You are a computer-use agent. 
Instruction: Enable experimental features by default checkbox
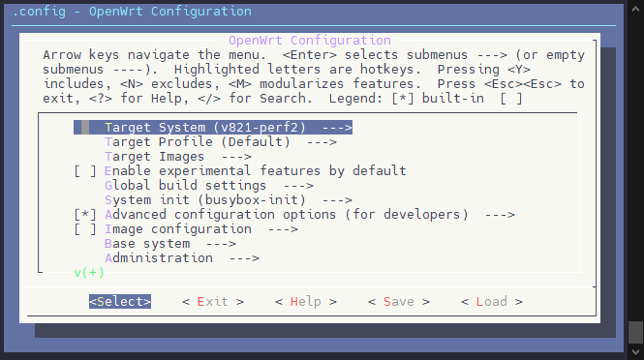point(85,170)
